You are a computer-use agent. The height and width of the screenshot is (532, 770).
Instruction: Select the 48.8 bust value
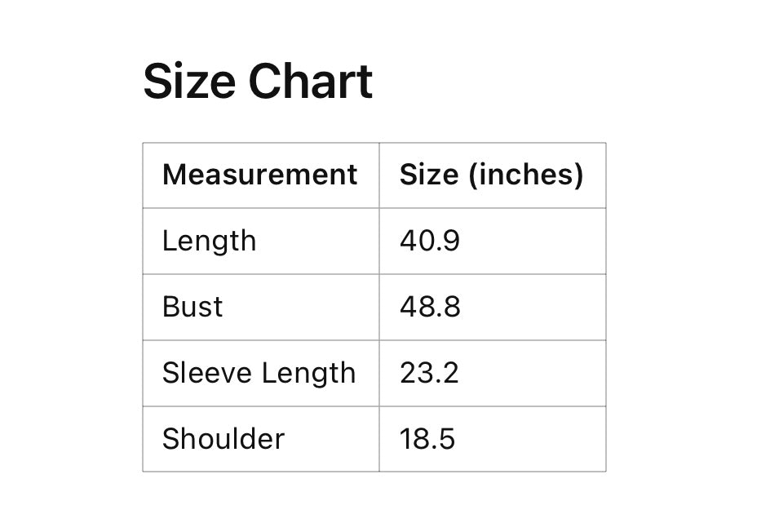point(430,307)
